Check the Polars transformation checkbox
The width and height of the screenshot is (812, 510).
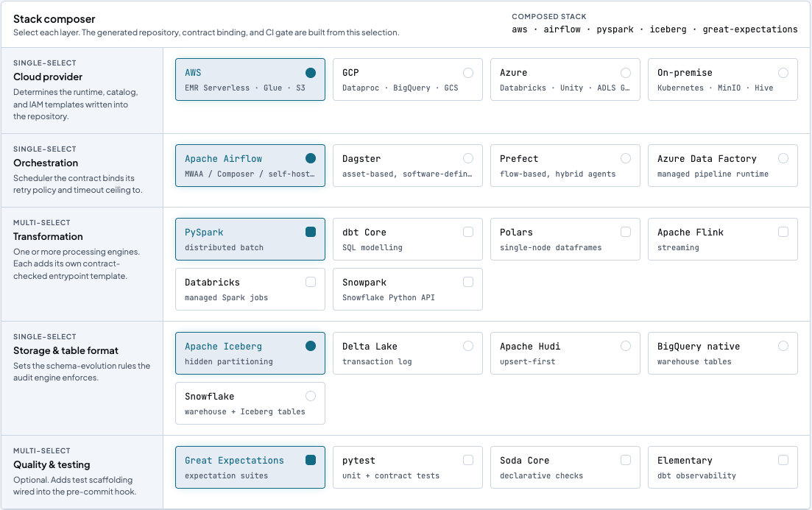point(626,232)
